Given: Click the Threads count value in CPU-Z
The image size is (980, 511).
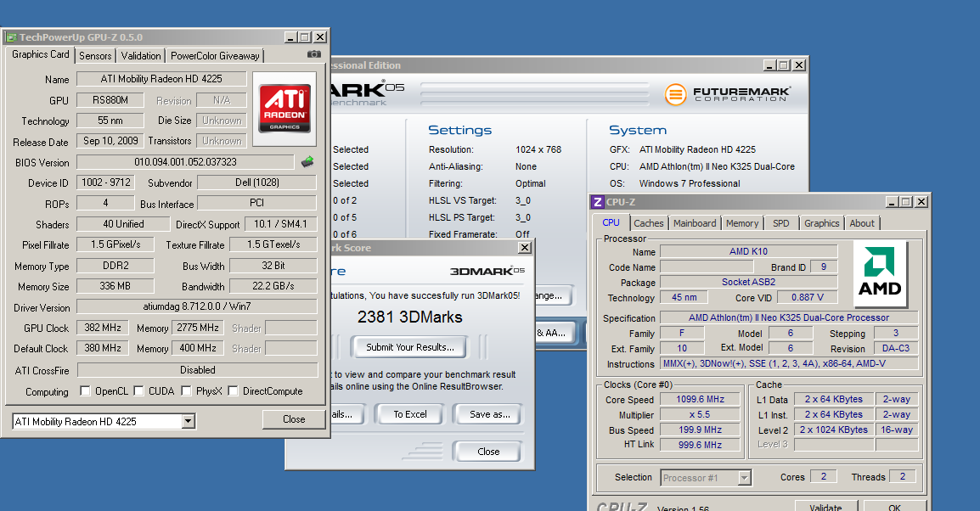Looking at the screenshot, I should [x=903, y=476].
